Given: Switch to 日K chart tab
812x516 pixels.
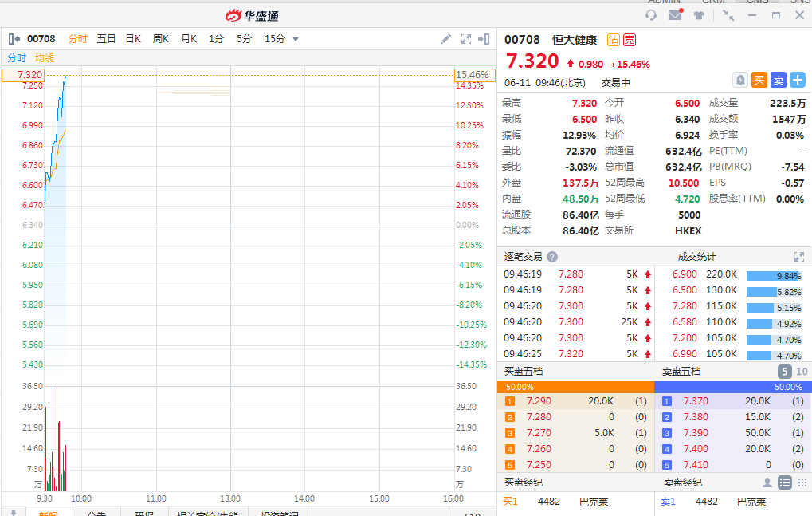Looking at the screenshot, I should point(133,39).
